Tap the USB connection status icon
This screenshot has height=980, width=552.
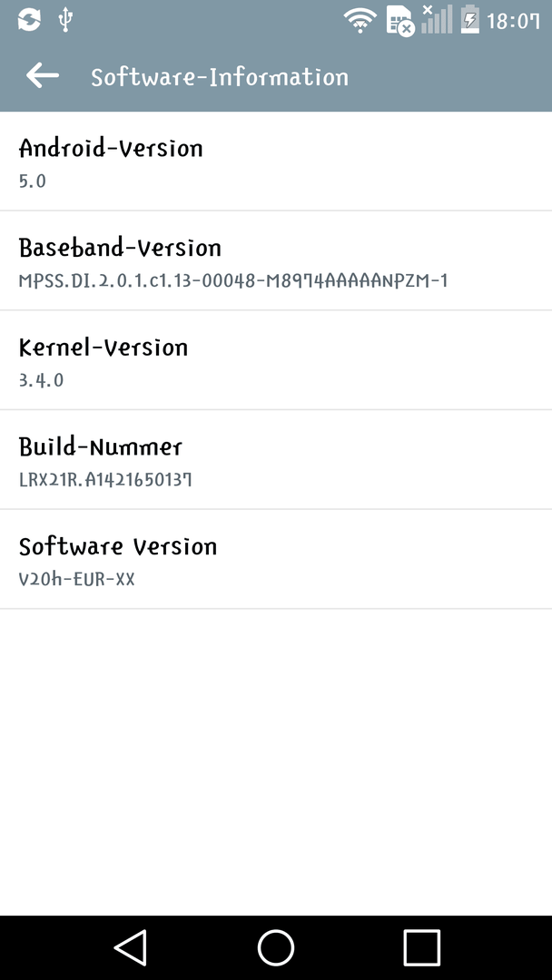click(65, 20)
